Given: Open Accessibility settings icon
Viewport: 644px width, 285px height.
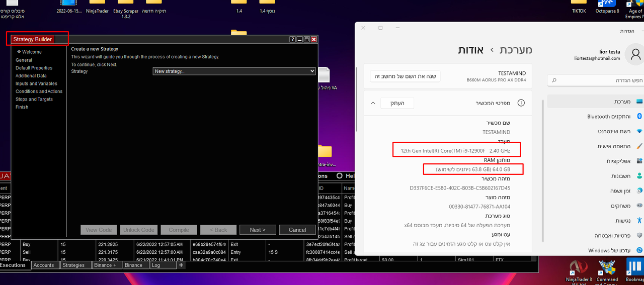Looking at the screenshot, I should (639, 221).
